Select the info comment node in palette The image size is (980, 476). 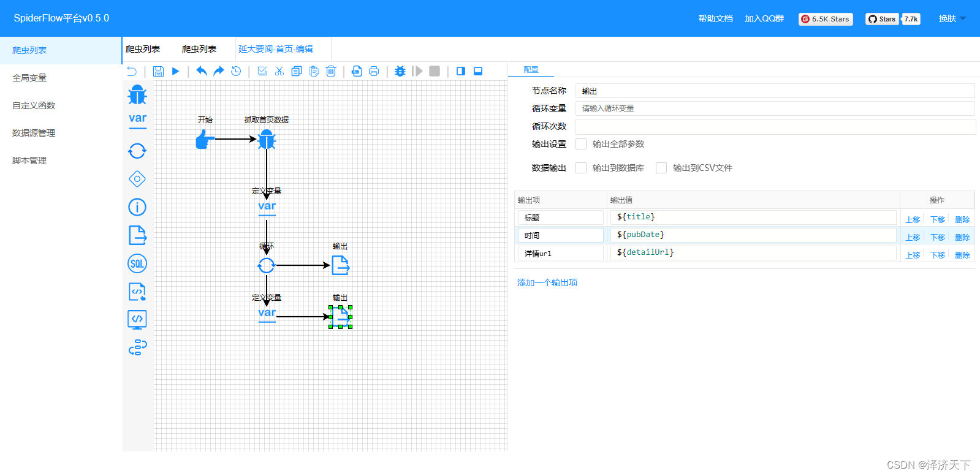pos(137,207)
